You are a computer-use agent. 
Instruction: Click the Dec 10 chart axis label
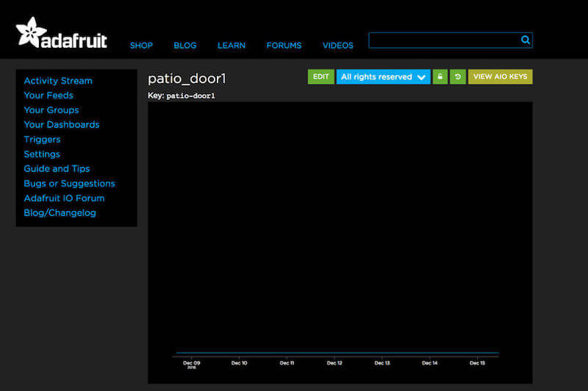coord(240,363)
